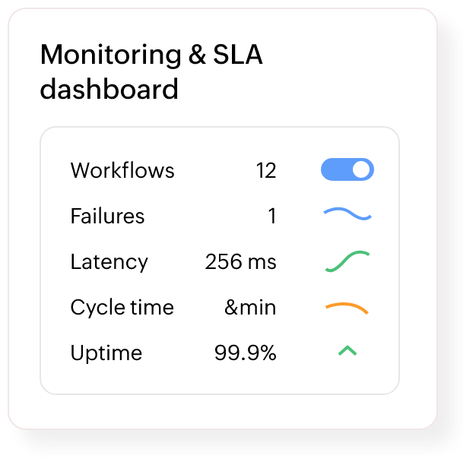
Task: Select the Failures row label
Action: (x=107, y=217)
